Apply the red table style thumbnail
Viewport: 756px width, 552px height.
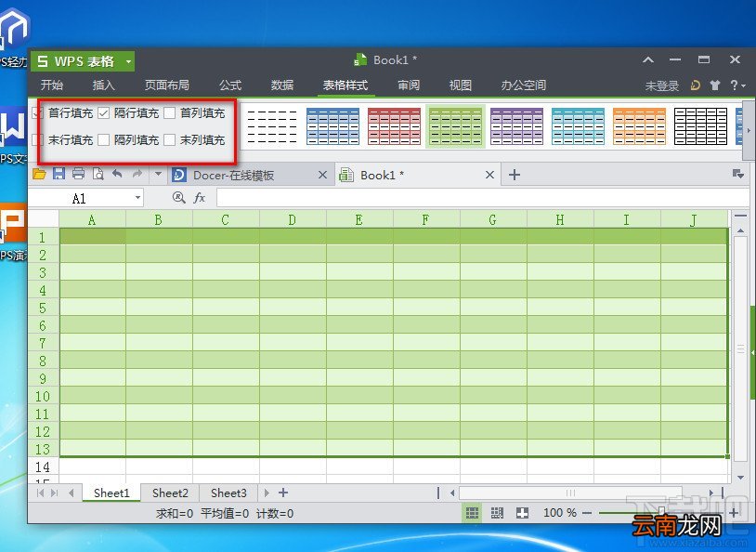(x=394, y=126)
